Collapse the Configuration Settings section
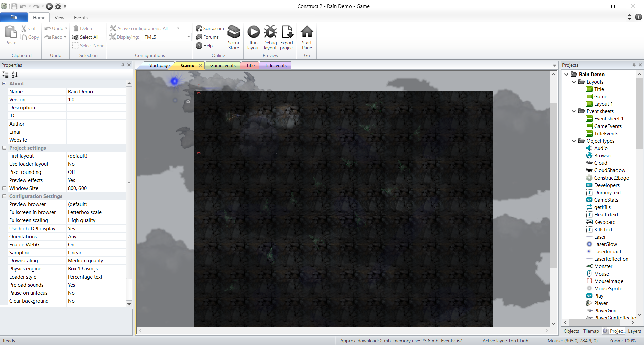This screenshot has width=644, height=345. click(x=4, y=196)
